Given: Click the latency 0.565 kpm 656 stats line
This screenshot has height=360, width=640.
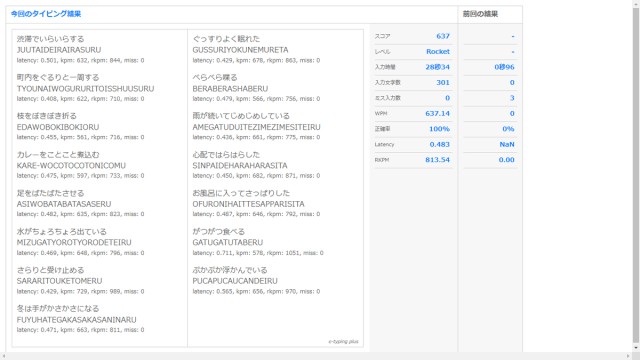Looking at the screenshot, I should (x=256, y=291).
